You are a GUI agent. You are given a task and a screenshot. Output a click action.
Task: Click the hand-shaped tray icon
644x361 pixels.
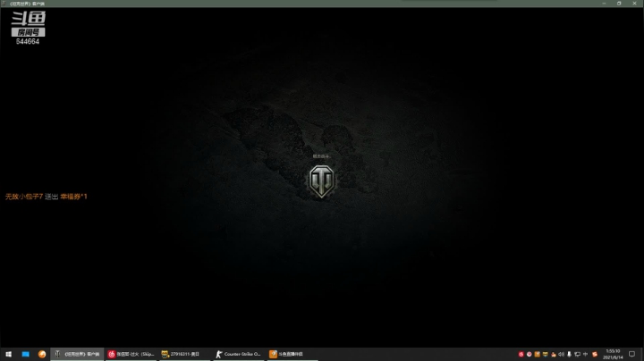click(554, 354)
